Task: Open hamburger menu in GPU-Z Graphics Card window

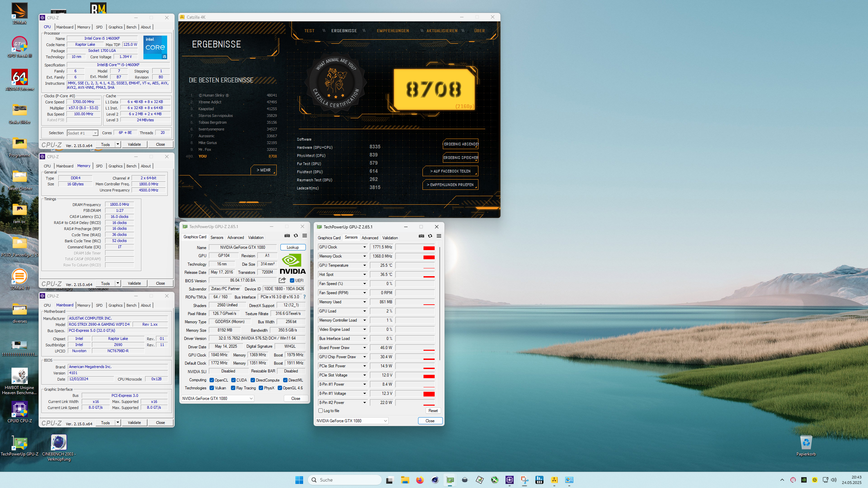Action: pyautogui.click(x=304, y=236)
